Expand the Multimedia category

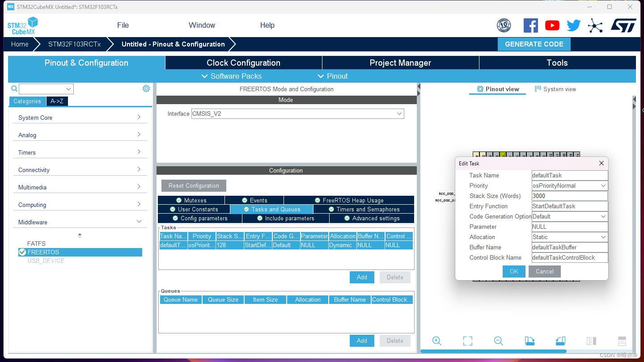tap(80, 187)
